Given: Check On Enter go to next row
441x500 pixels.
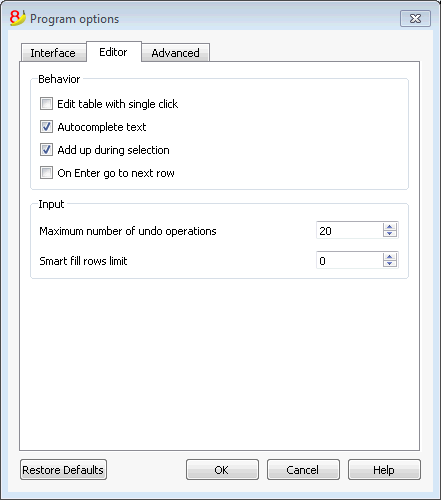Looking at the screenshot, I should pyautogui.click(x=46, y=173).
